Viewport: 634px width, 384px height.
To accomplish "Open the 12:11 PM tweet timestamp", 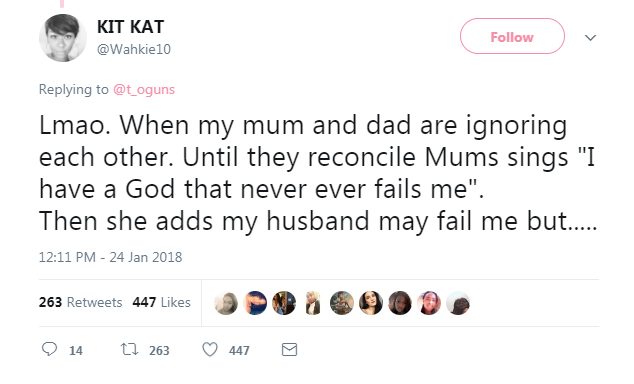I will 110,257.
